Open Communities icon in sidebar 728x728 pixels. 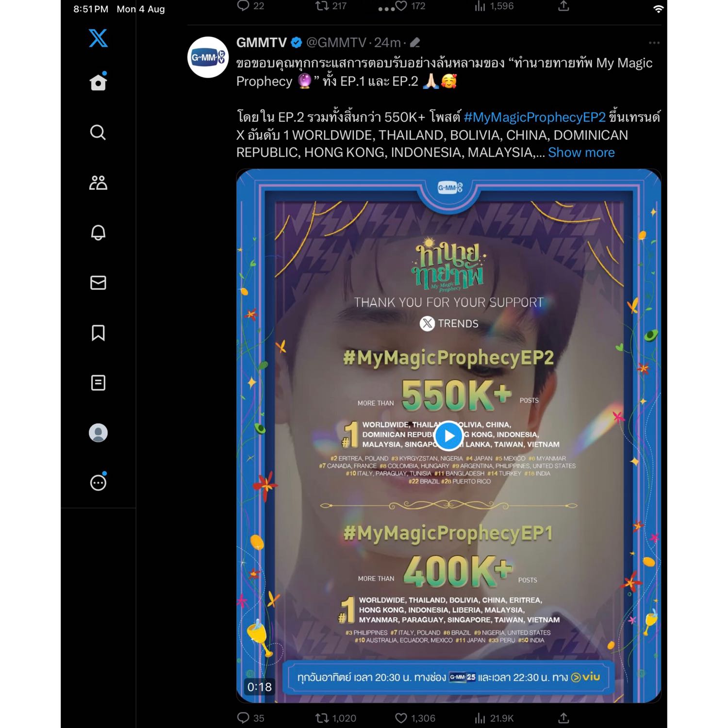point(98,182)
